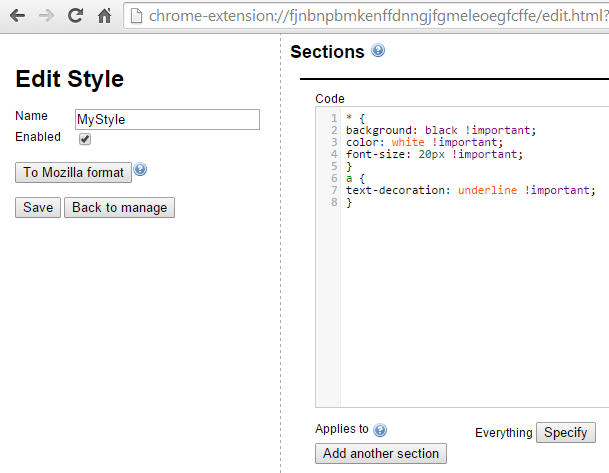Click the '* {' selector on line 1

click(x=355, y=118)
